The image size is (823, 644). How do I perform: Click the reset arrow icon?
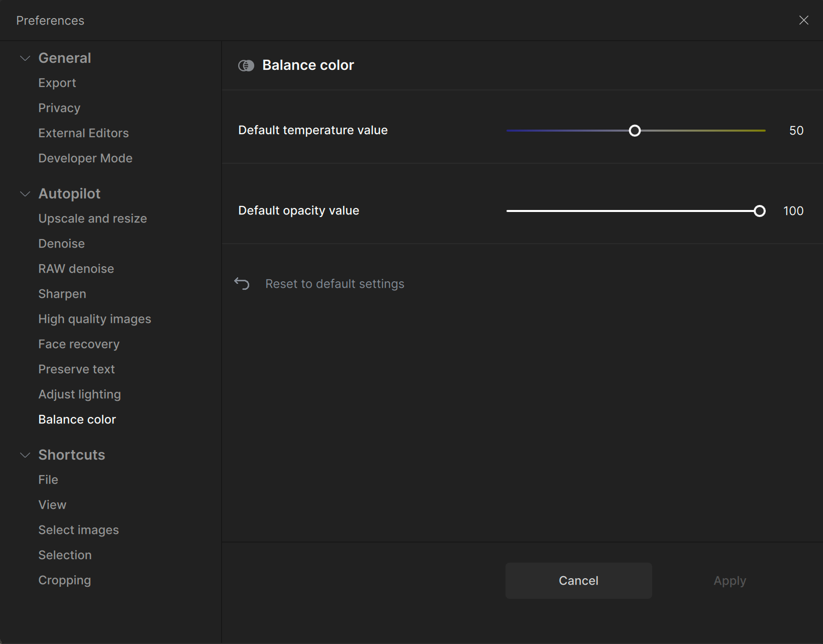pos(242,284)
